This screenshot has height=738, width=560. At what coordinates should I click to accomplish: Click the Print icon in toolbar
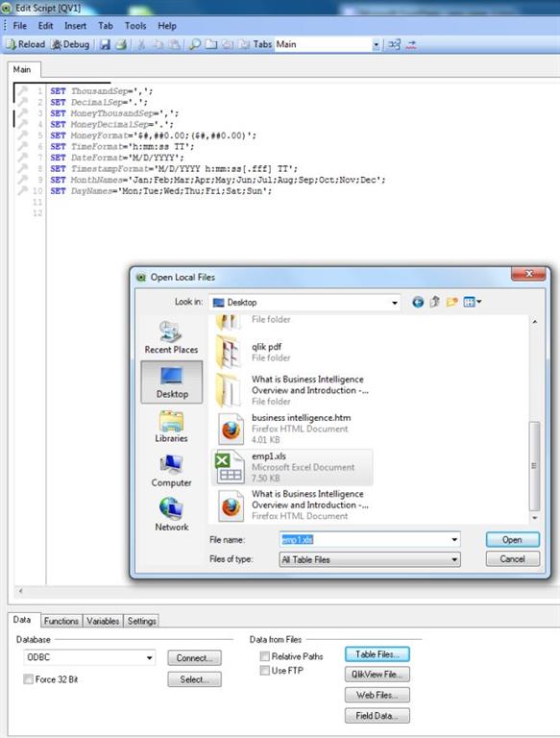click(x=121, y=44)
